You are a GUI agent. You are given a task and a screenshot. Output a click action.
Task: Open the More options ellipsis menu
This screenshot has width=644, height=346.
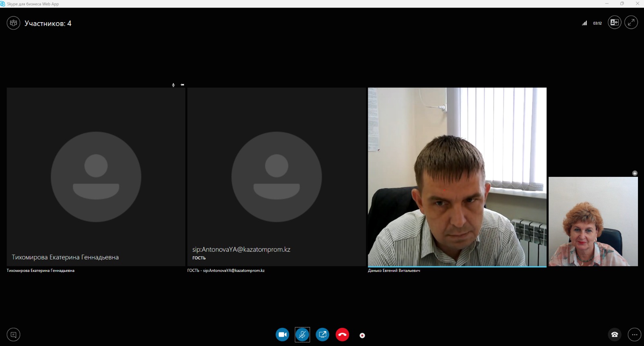[634, 335]
